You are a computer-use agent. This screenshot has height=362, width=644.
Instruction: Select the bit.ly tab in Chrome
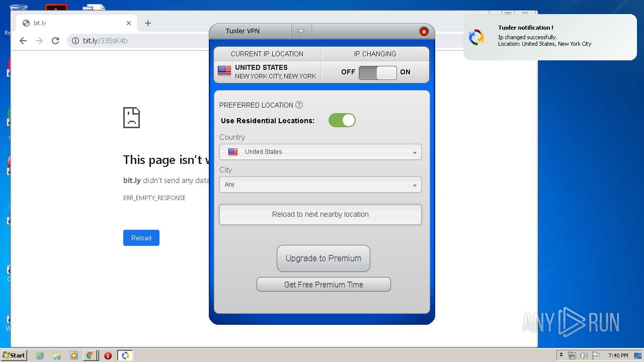[76, 23]
